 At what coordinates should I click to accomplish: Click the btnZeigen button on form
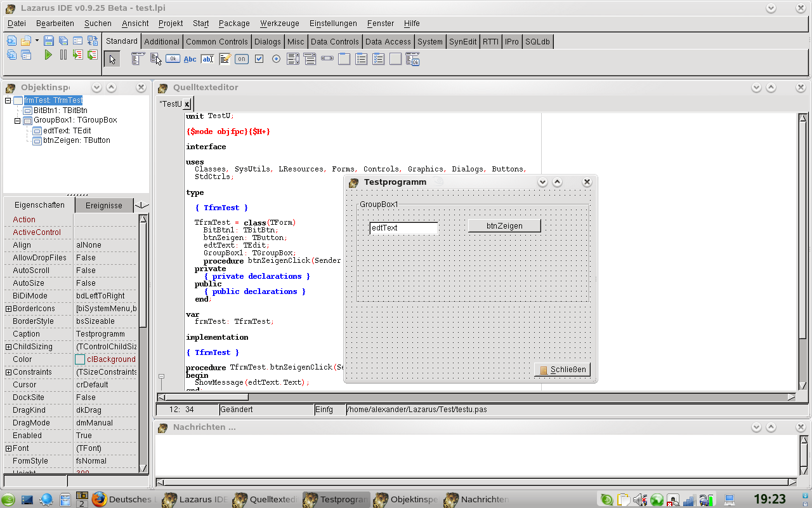pyautogui.click(x=504, y=226)
